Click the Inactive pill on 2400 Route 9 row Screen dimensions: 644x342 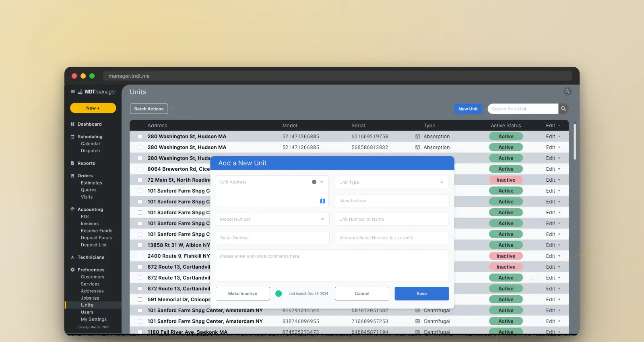tap(506, 256)
